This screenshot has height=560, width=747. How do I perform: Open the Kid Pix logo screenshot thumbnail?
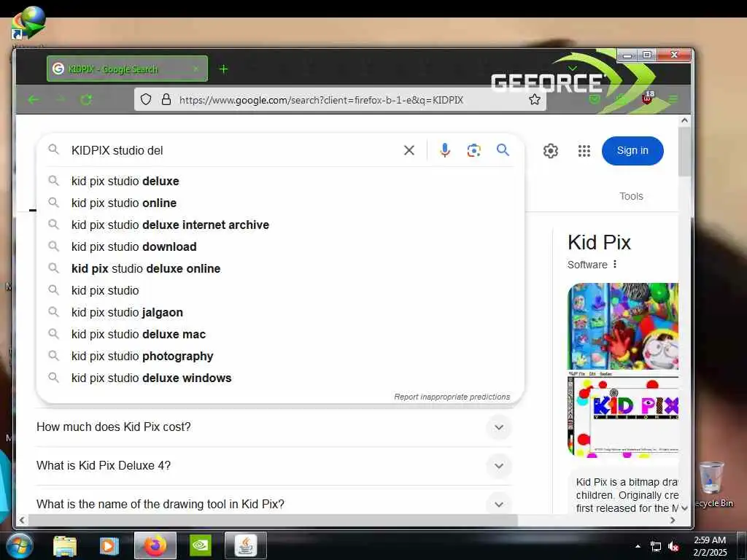[623, 415]
